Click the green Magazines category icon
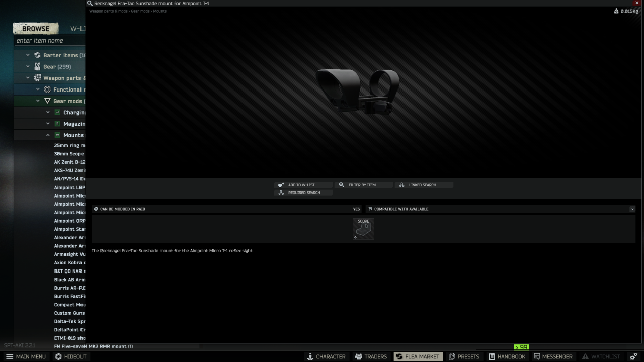Screen dimensions: 644x362 pos(57,124)
